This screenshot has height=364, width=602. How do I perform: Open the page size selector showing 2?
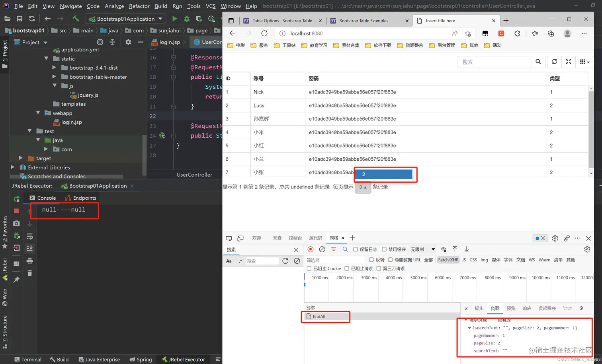point(363,187)
